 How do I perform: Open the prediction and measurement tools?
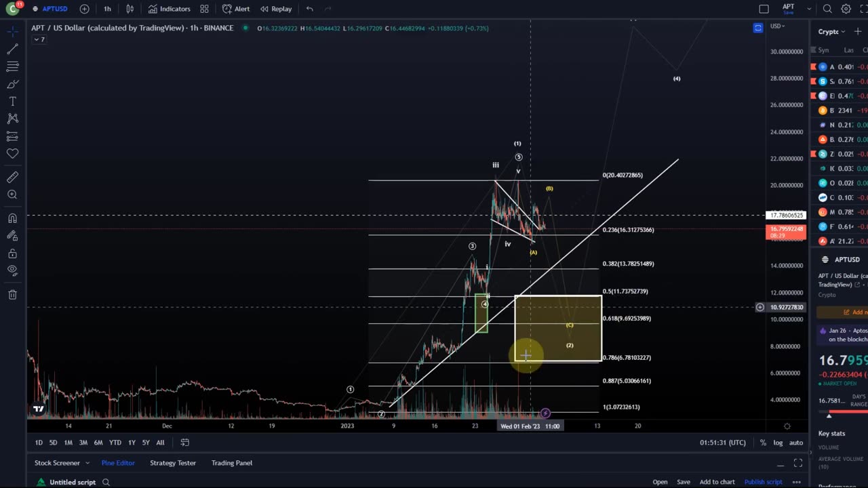12,136
